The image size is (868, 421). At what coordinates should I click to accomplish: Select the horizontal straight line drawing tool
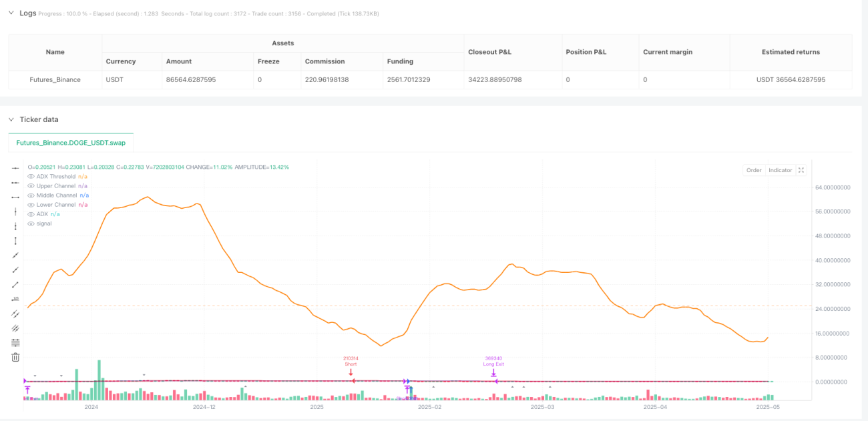click(15, 167)
